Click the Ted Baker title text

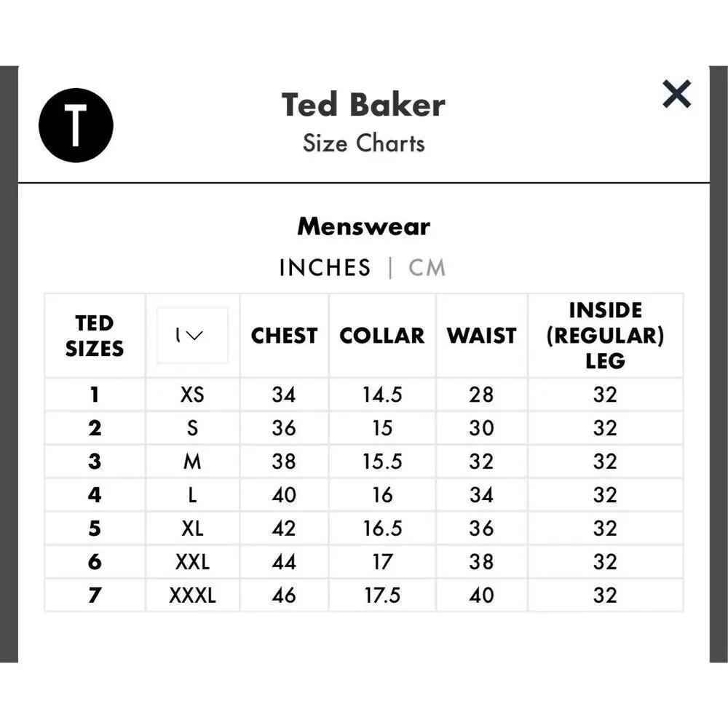click(x=363, y=105)
